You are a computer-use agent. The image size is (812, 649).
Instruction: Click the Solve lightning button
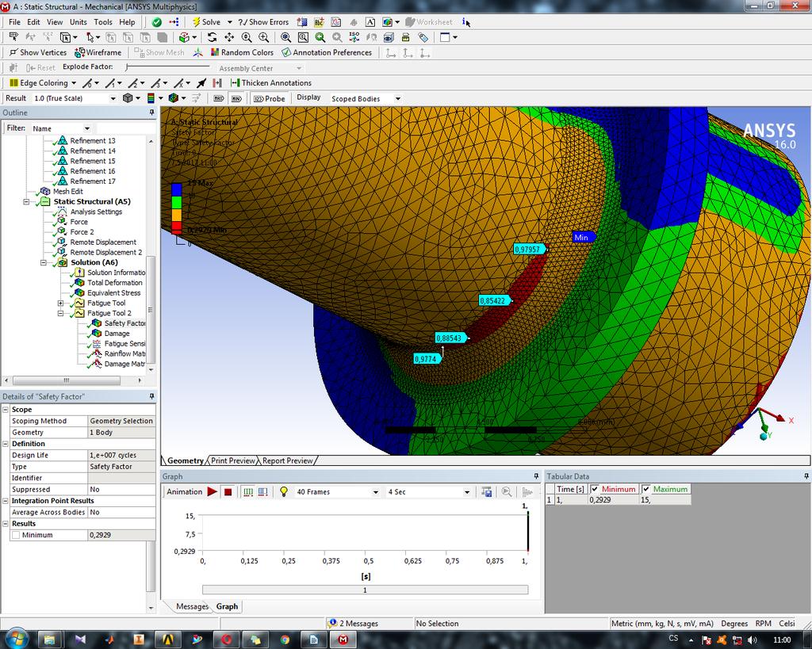pos(207,21)
